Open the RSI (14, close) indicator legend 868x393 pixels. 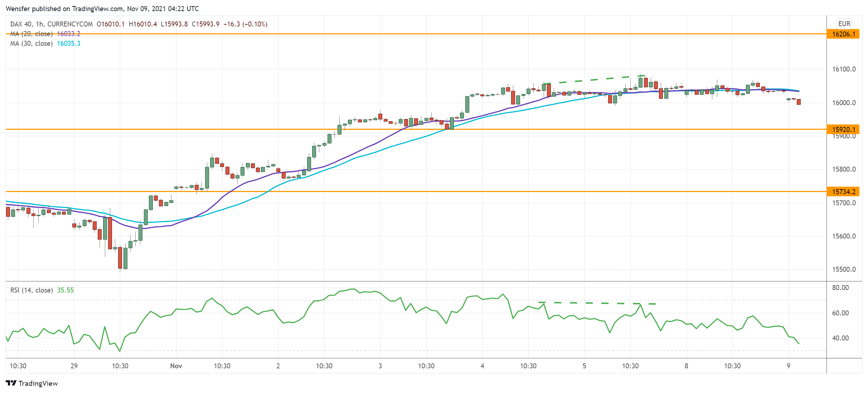click(31, 290)
